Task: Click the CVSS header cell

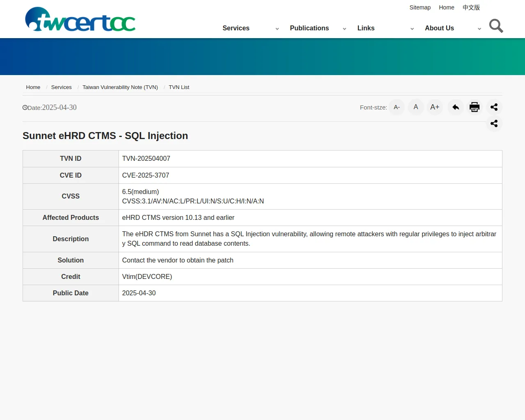Action: coord(71,196)
